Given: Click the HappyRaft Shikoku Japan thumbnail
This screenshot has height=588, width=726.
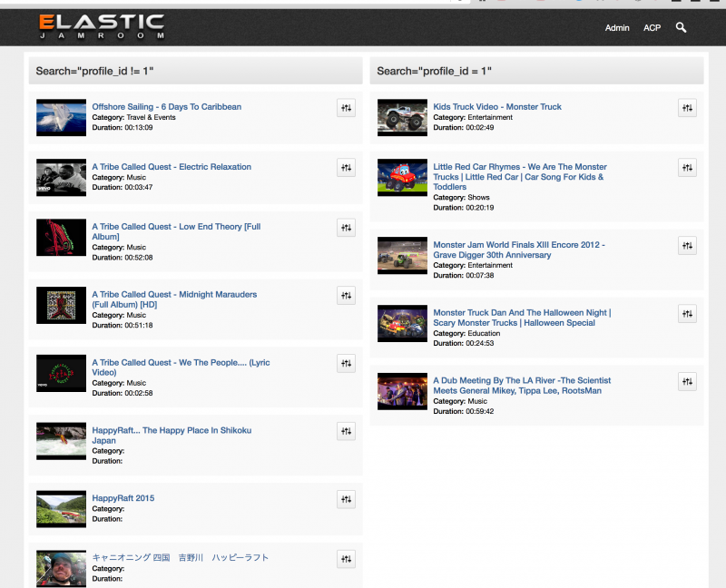Looking at the screenshot, I should point(61,441).
